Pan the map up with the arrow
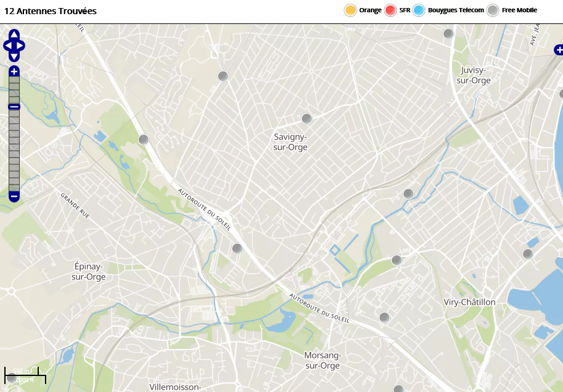 (x=14, y=35)
